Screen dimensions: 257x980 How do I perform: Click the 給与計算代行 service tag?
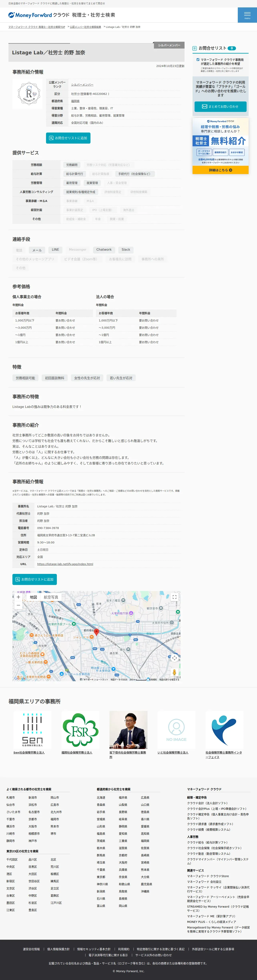click(x=74, y=174)
